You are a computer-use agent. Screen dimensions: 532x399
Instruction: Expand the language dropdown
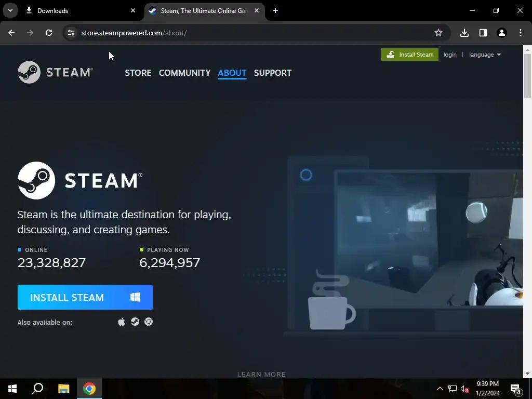click(485, 55)
